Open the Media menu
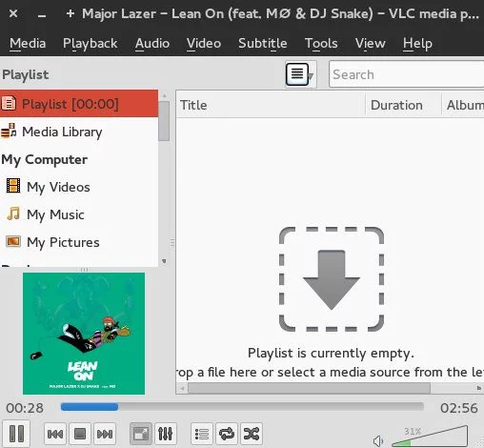The width and height of the screenshot is (484, 448). (x=28, y=43)
